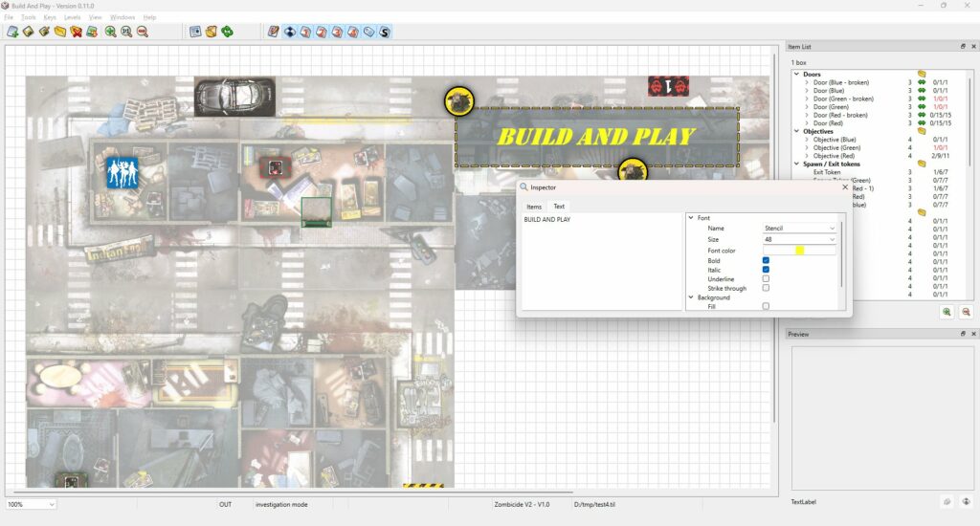Open the Levels menu
The image size is (980, 526).
coord(73,17)
